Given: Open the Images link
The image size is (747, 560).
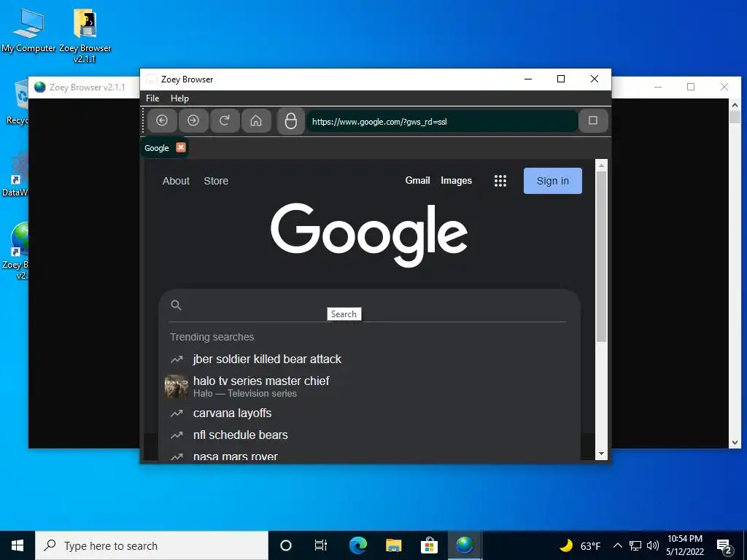Looking at the screenshot, I should [456, 181].
